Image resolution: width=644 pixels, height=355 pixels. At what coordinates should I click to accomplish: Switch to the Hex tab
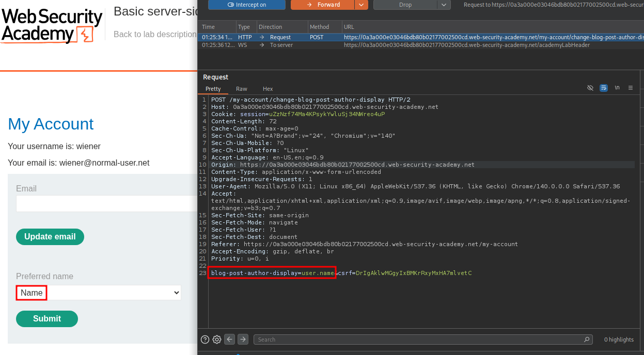(268, 89)
